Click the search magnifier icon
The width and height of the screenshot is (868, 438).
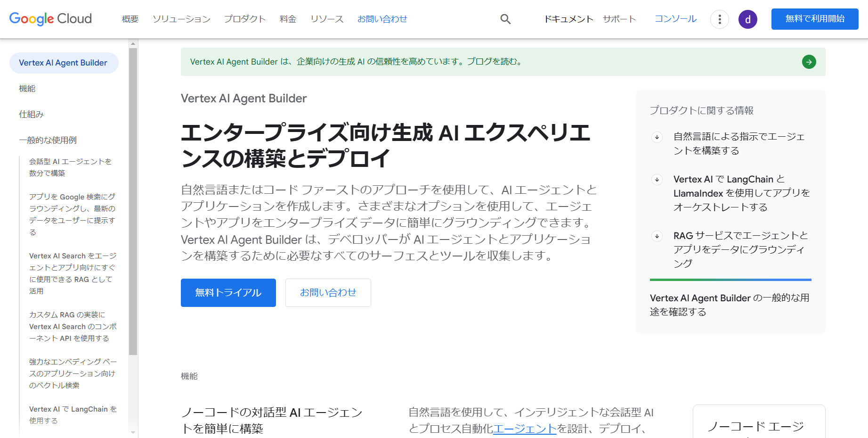tap(505, 19)
